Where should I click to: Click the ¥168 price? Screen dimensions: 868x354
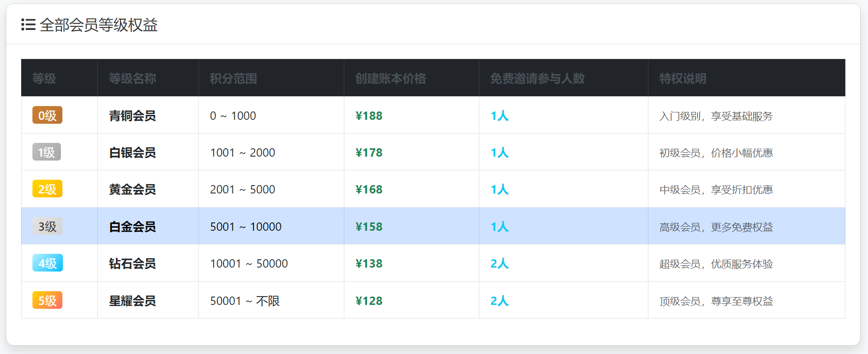(x=369, y=190)
